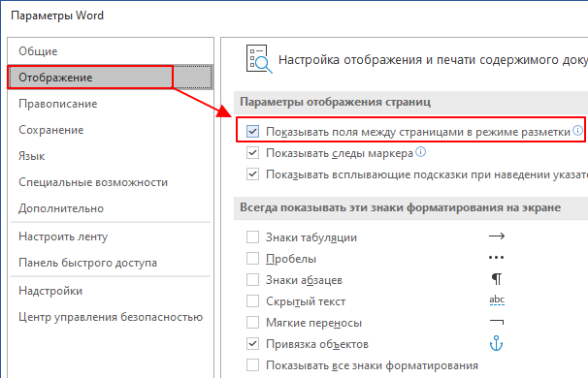Check the Мягкие переносы option
The height and width of the screenshot is (378, 588).
click(x=252, y=323)
